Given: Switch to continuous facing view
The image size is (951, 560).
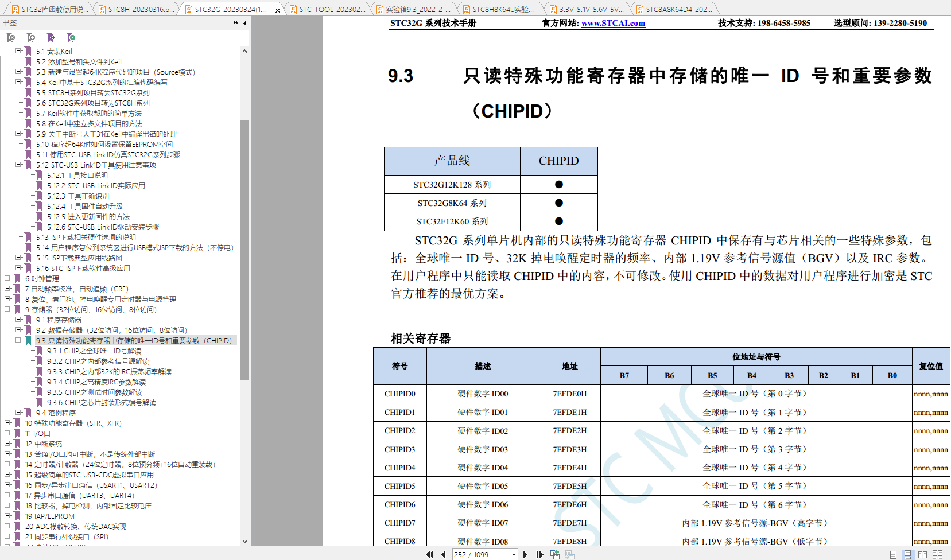Looking at the screenshot, I should 938,555.
